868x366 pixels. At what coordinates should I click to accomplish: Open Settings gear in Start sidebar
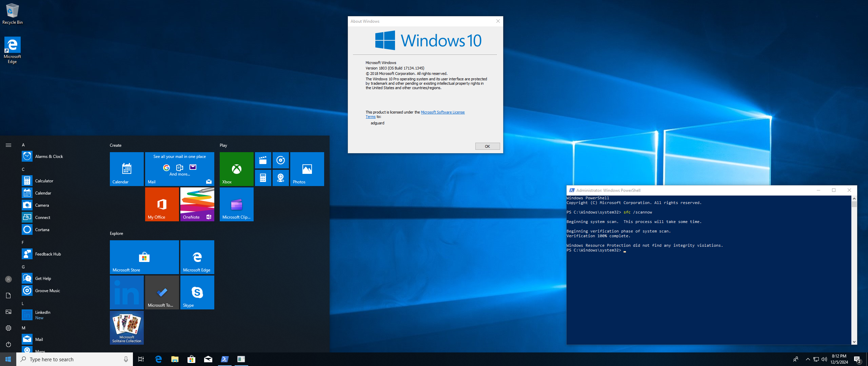click(x=8, y=328)
